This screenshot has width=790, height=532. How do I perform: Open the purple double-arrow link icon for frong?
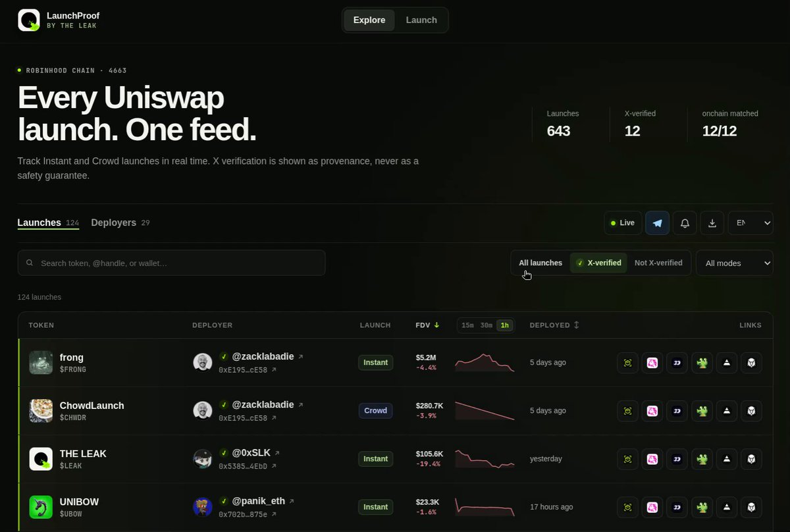pos(677,363)
